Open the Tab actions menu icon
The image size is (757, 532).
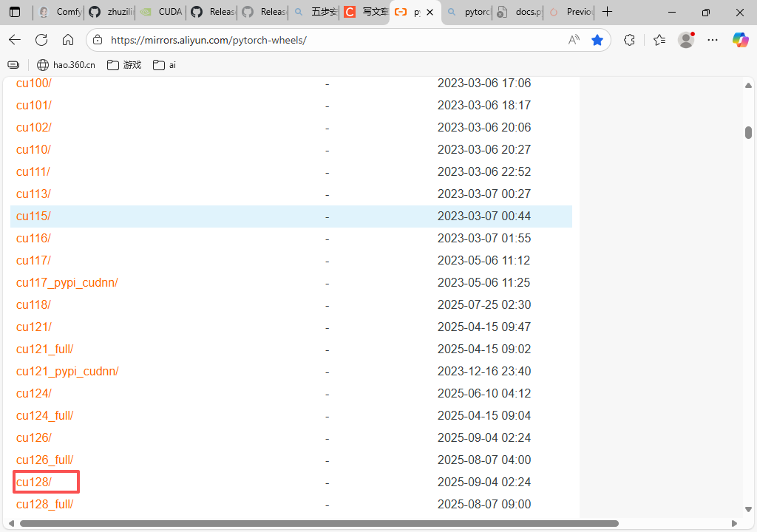[15, 12]
